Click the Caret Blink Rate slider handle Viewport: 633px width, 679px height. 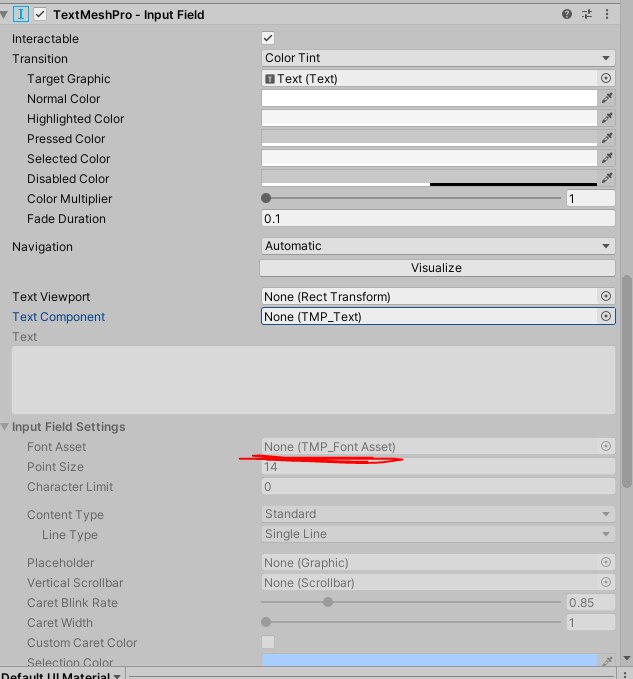pyautogui.click(x=328, y=602)
